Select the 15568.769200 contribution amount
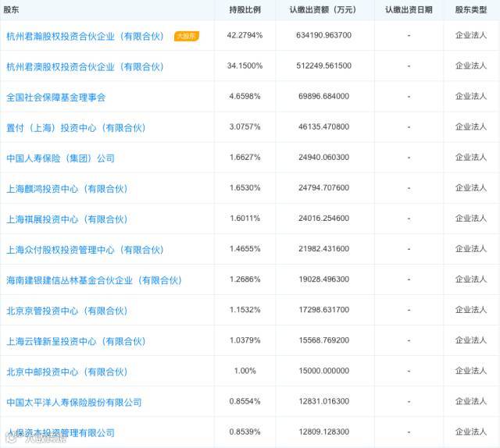500x448 pixels. point(323,340)
